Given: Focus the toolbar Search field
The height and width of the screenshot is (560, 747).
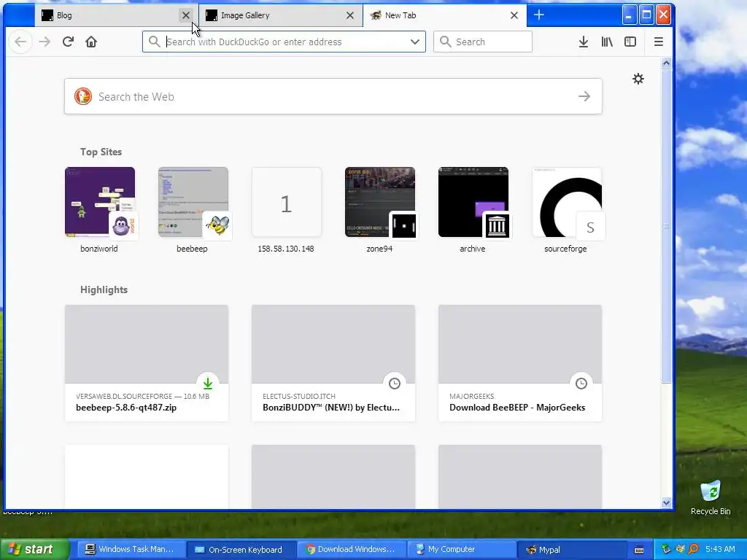Looking at the screenshot, I should pyautogui.click(x=483, y=42).
